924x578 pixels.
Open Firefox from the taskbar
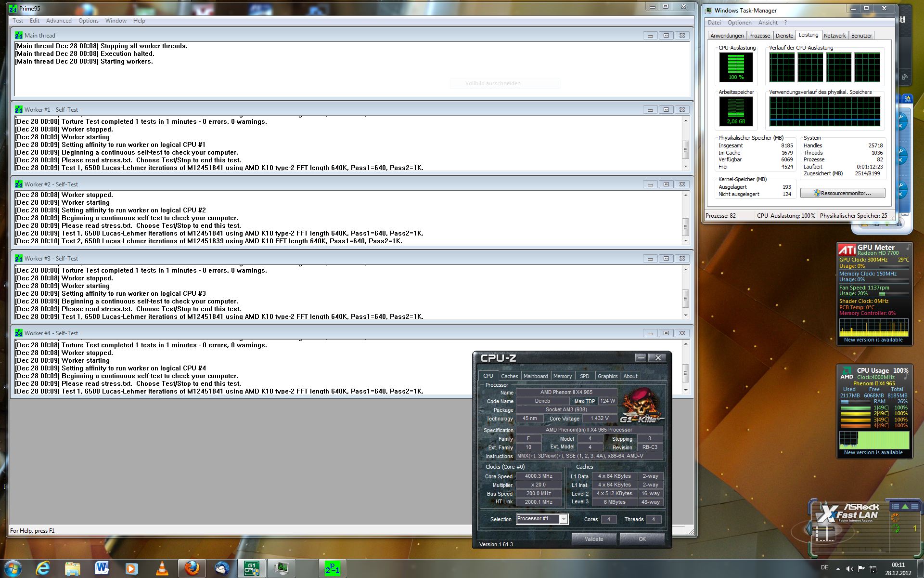tap(192, 568)
